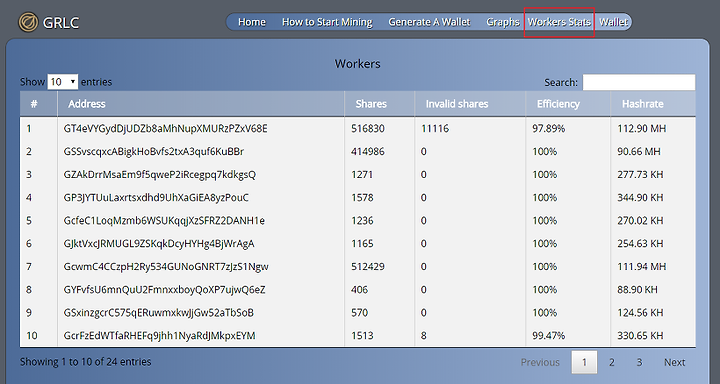
Task: Expand the Show entries dropdown
Action: (63, 82)
